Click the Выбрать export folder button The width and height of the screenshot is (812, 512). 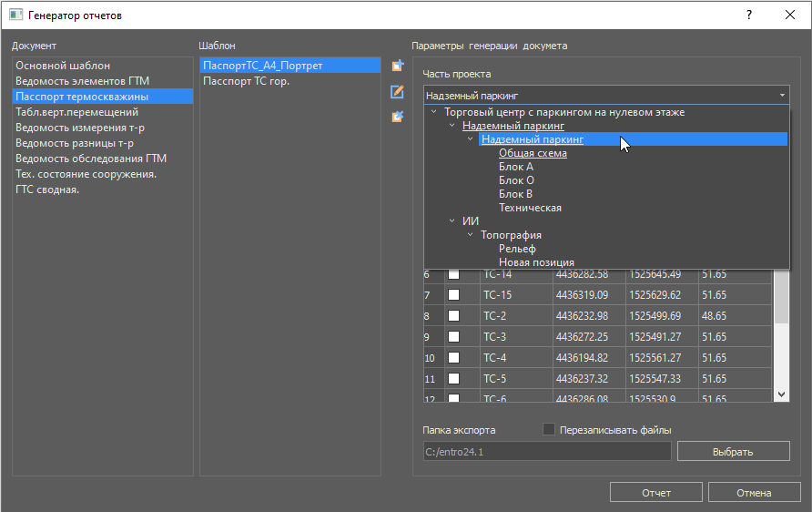733,452
